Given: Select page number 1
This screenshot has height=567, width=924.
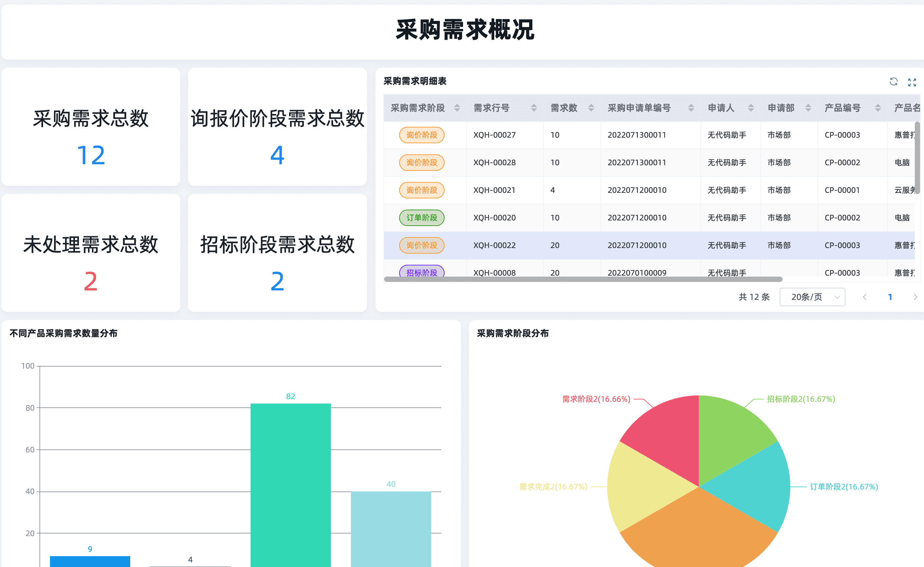Looking at the screenshot, I should tap(890, 297).
